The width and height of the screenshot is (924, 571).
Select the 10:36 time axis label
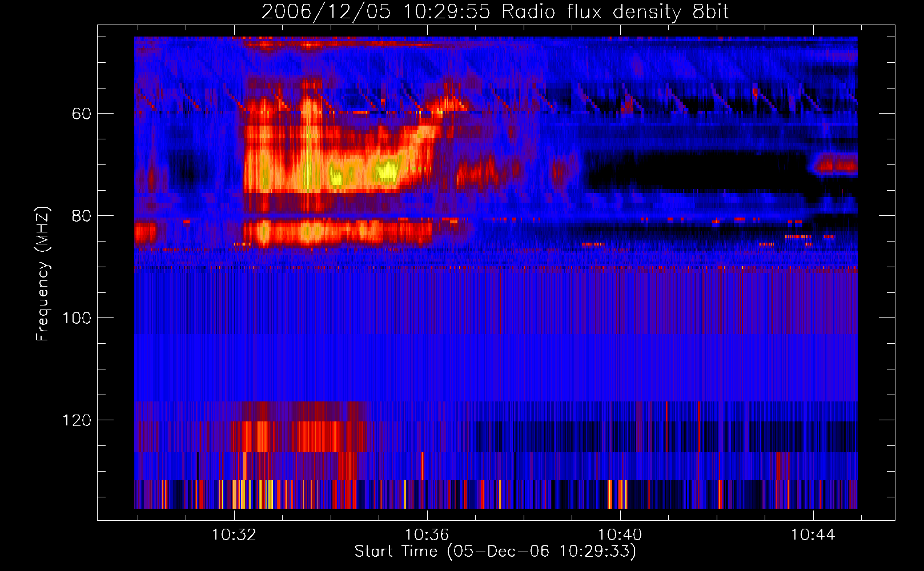(x=427, y=535)
